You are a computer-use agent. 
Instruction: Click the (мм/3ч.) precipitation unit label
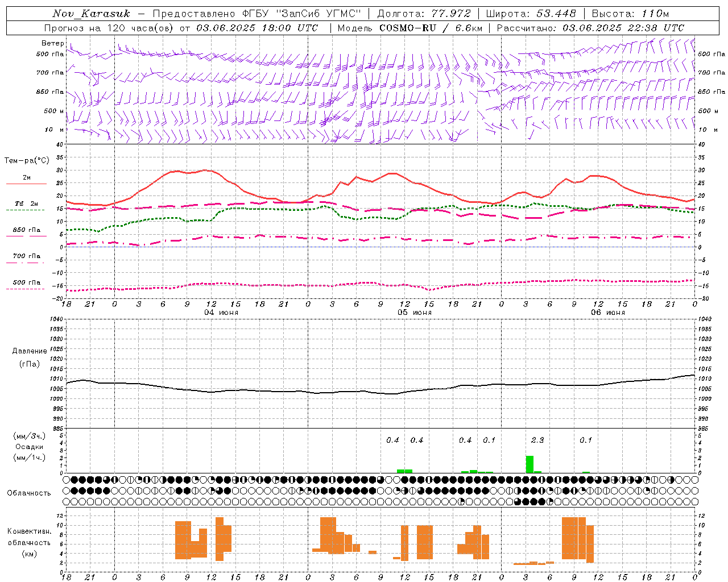(x=29, y=436)
